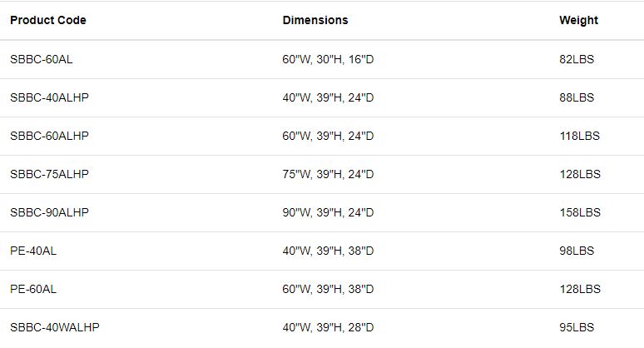Select the SBBC-60ALHP product code
644x348 pixels.
click(49, 136)
